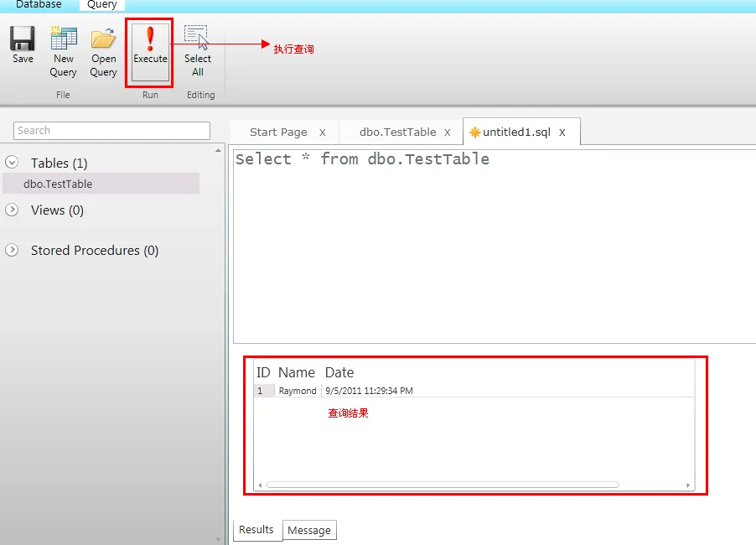
Task: Open Query using folder icon
Action: 104,39
